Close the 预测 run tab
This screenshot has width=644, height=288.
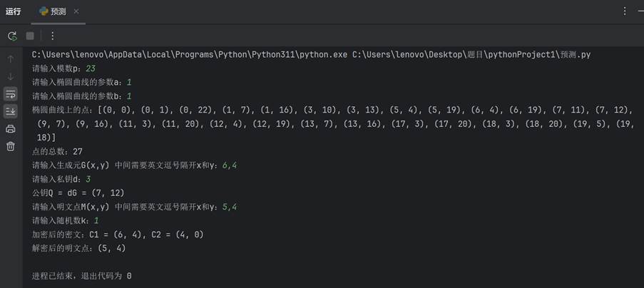click(x=76, y=11)
